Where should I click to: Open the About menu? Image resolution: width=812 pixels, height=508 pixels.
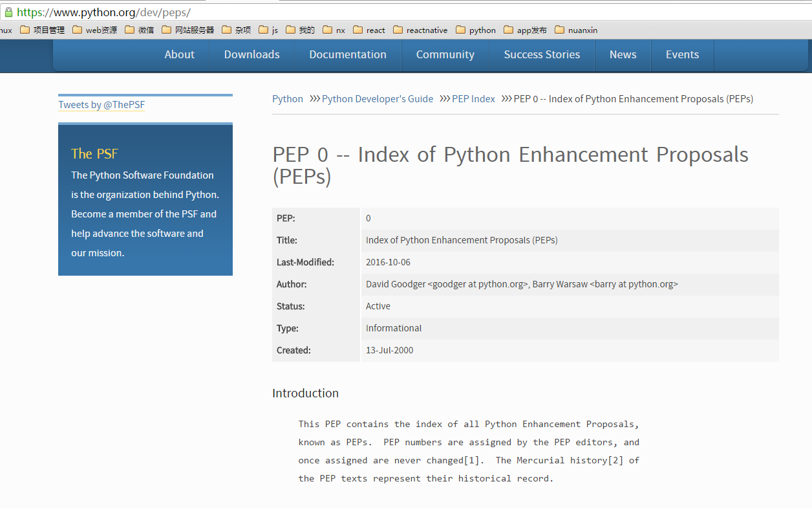pos(180,55)
